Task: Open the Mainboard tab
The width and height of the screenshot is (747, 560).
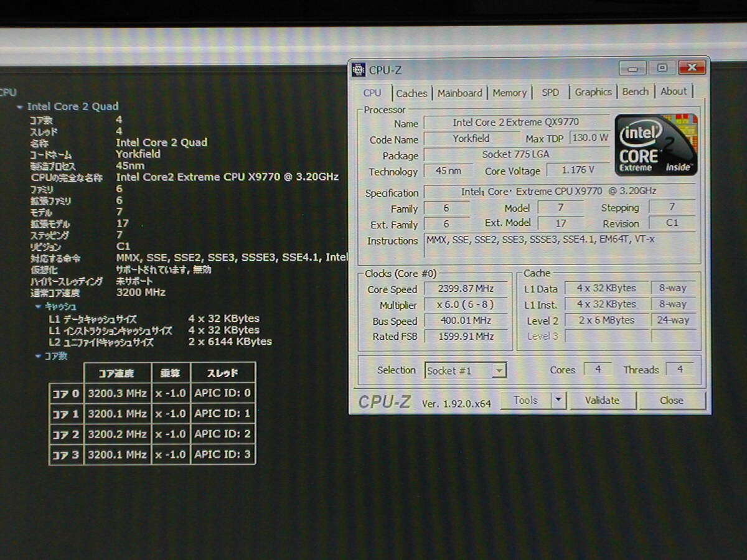Action: 459,93
